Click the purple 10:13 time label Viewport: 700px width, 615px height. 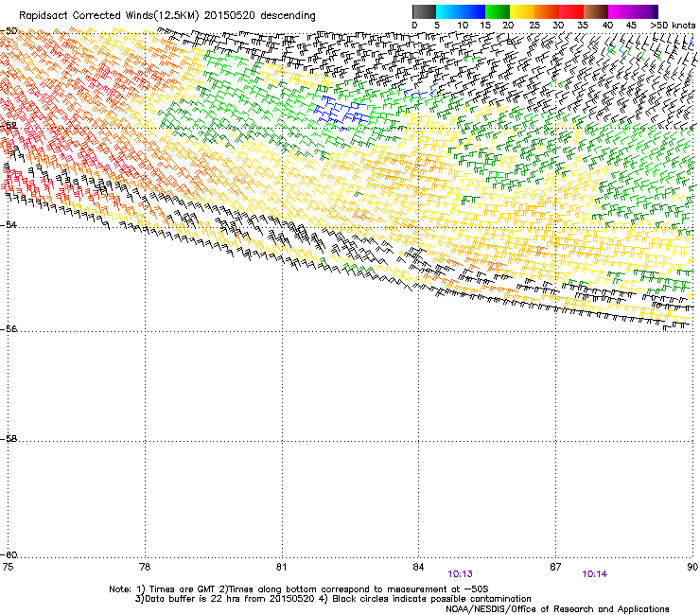click(460, 574)
